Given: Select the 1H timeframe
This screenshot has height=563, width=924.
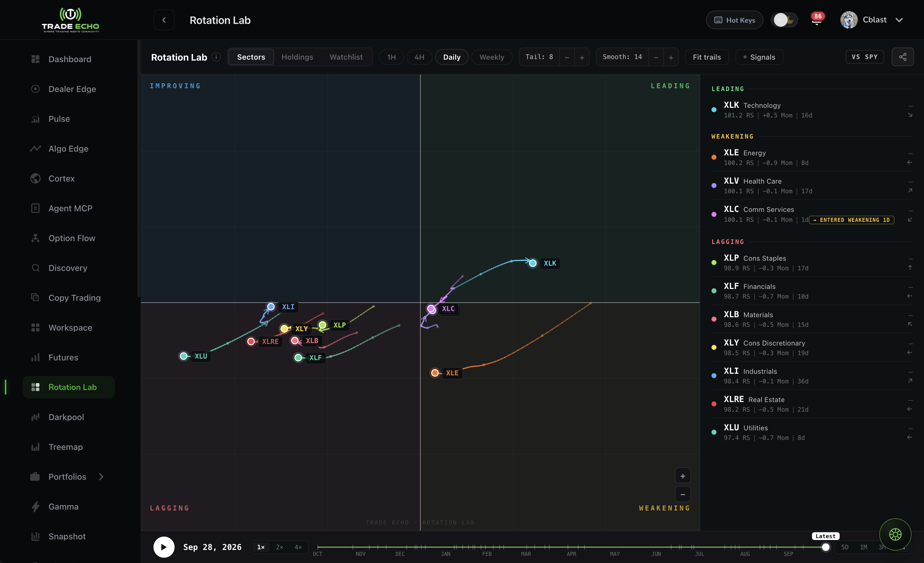Looking at the screenshot, I should click(391, 57).
